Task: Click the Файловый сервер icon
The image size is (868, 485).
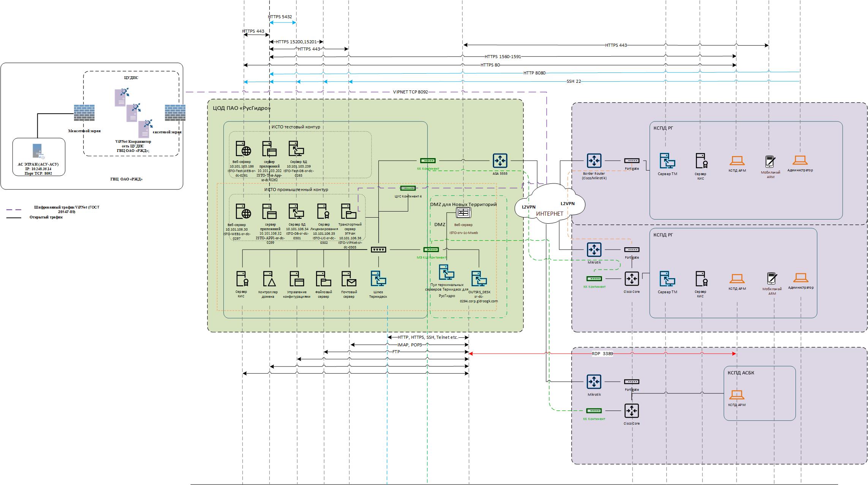Action: pyautogui.click(x=323, y=279)
